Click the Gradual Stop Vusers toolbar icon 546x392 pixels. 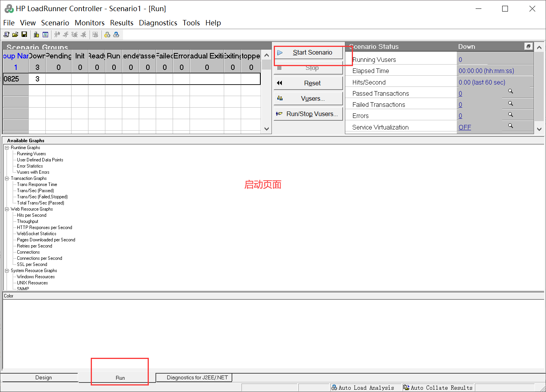pyautogui.click(x=75, y=35)
